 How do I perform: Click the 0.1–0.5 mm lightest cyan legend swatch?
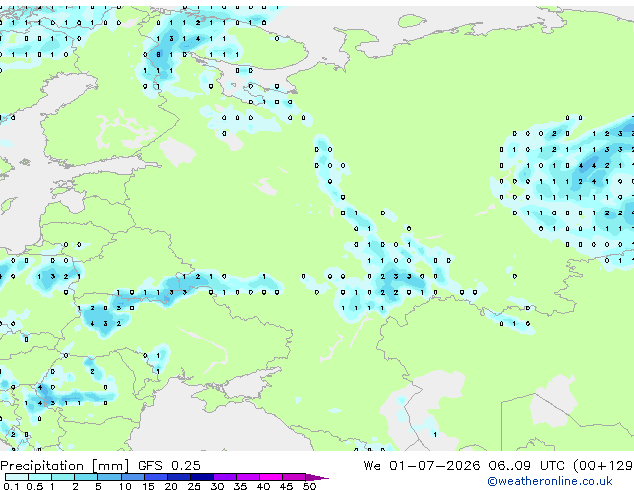(x=17, y=477)
